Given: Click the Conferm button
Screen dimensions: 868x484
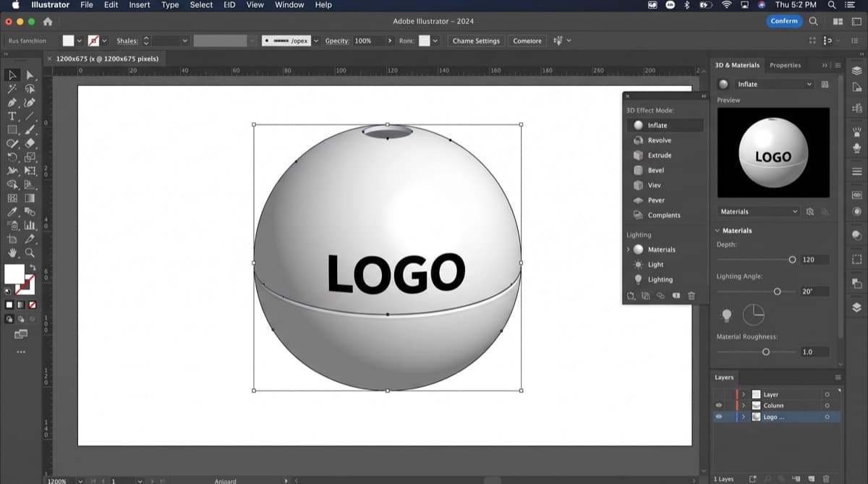Looking at the screenshot, I should (x=784, y=21).
